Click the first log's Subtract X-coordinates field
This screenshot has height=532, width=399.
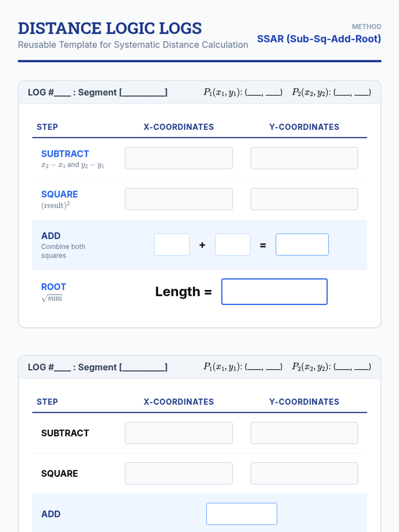(179, 158)
